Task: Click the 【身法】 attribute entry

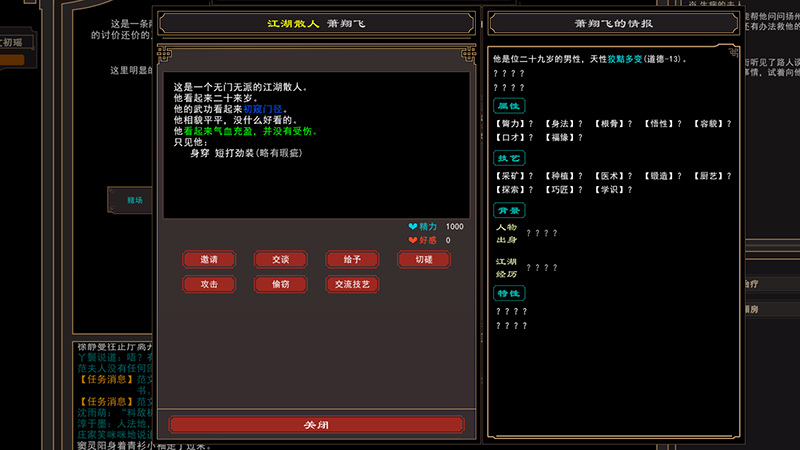Action: pyautogui.click(x=563, y=123)
